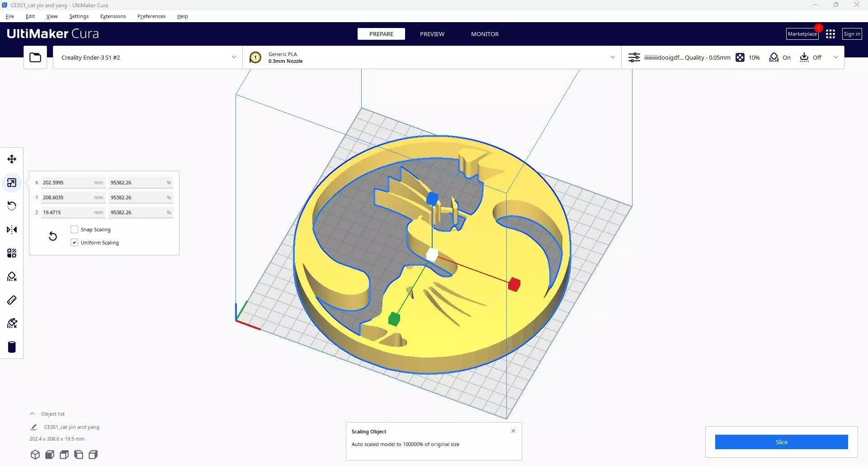This screenshot has height=465, width=868.
Task: Switch to 3D perspective view
Action: [35, 455]
